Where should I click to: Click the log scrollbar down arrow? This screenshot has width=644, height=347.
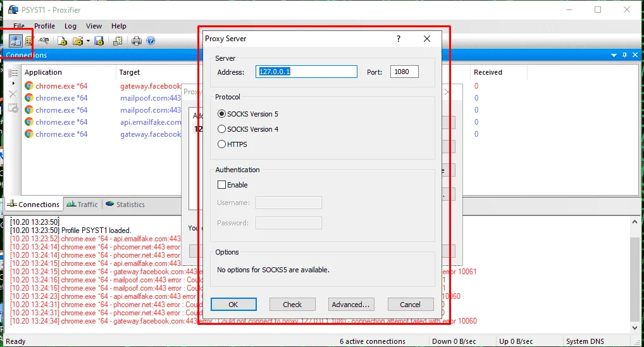[x=635, y=327]
